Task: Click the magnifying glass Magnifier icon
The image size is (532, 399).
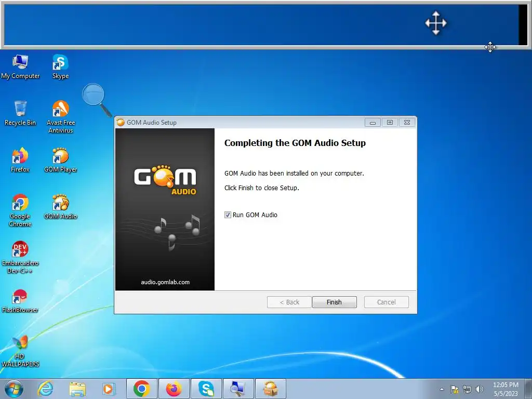Action: [x=96, y=99]
